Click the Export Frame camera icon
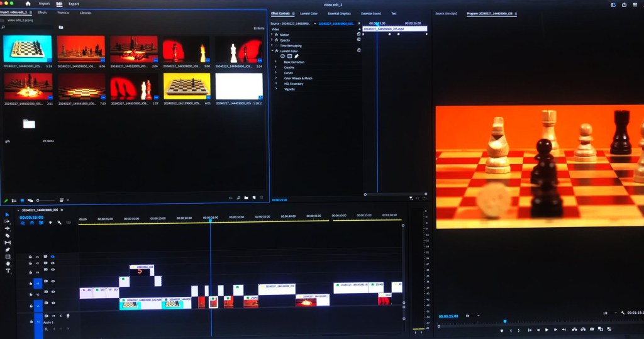The width and height of the screenshot is (644, 339). tap(592, 330)
